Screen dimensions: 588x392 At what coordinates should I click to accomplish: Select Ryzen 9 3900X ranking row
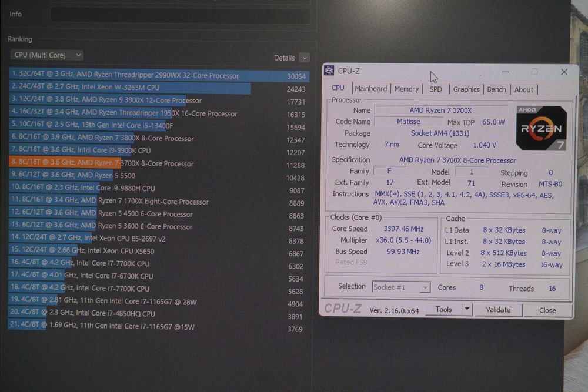click(159, 100)
